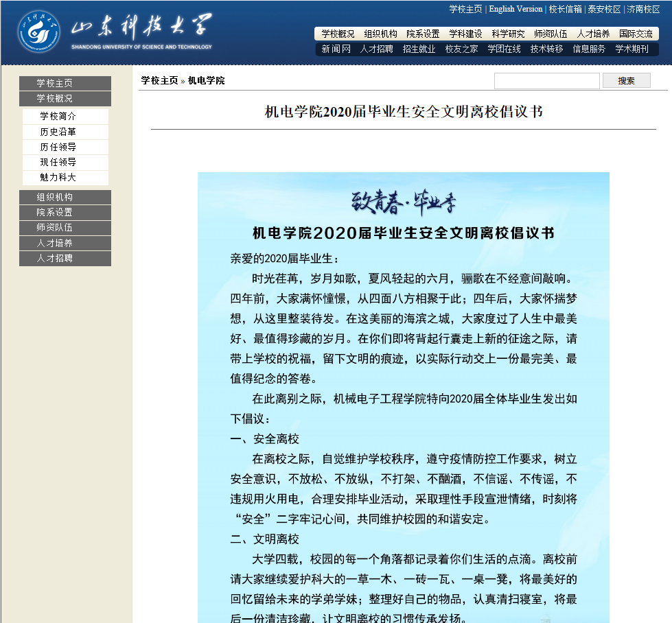672x623 pixels.
Task: Open 人才招聘 in top dark navigation bar
Action: (x=376, y=49)
